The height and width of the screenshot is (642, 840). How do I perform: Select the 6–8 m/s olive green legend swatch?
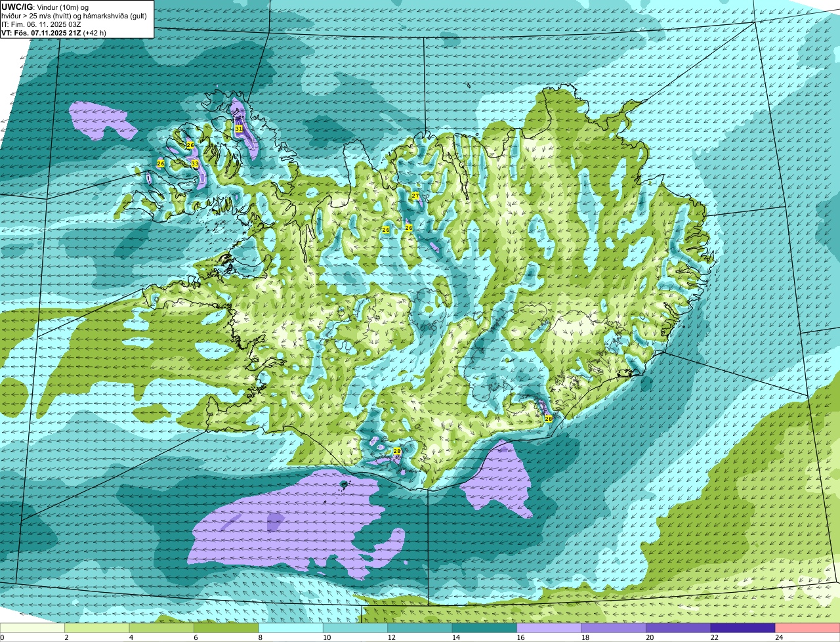pos(226,628)
